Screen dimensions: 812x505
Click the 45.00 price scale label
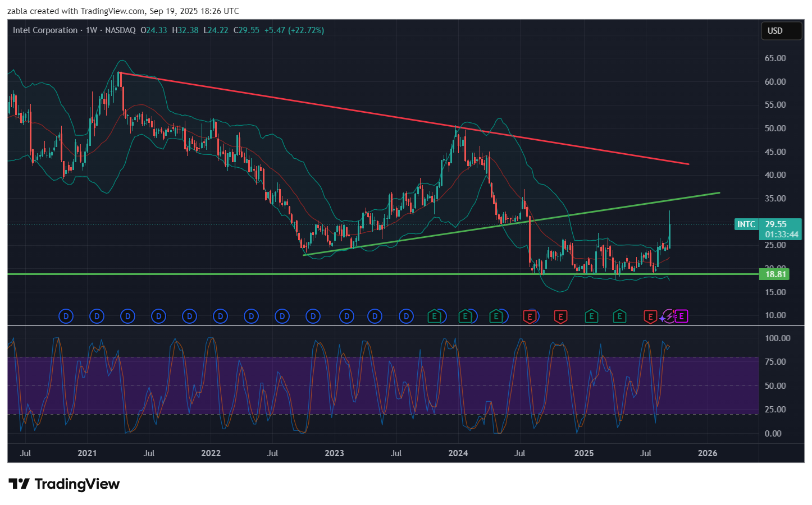775,152
